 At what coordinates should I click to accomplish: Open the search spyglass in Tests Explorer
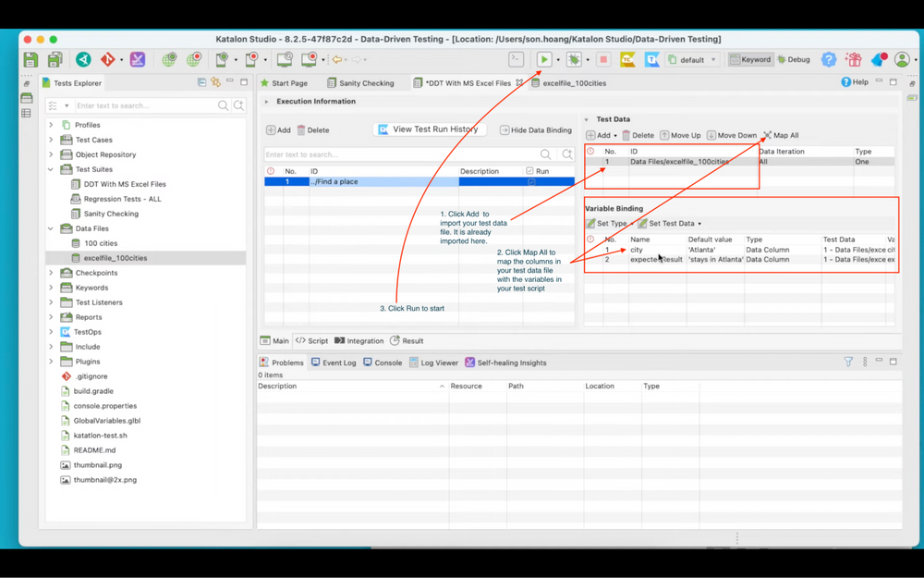coord(222,105)
